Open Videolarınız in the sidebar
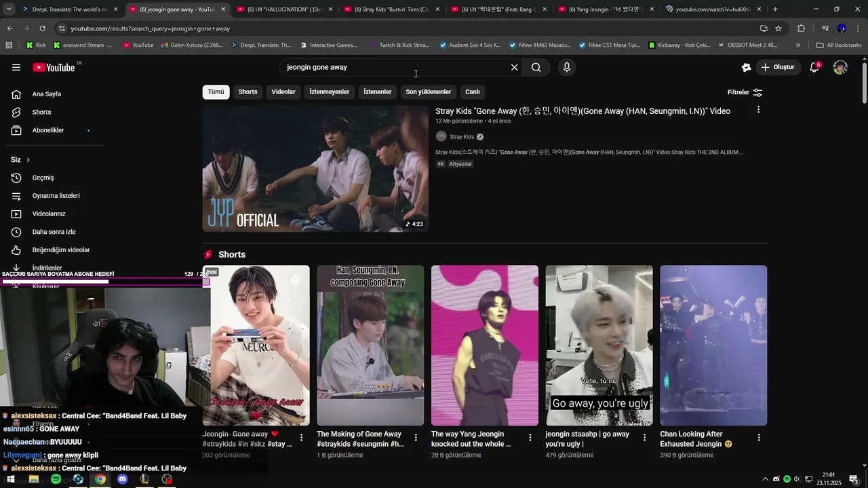Image resolution: width=868 pixels, height=488 pixels. point(49,214)
